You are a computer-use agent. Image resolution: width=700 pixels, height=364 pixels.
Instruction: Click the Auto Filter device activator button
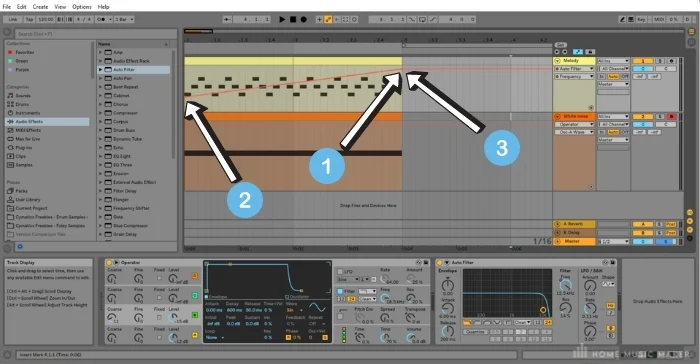[x=439, y=263]
